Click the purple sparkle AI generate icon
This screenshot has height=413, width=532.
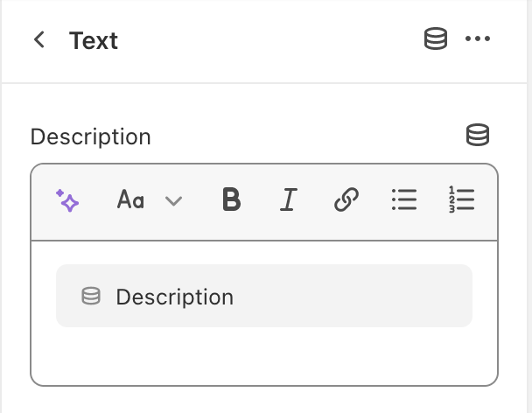67,200
